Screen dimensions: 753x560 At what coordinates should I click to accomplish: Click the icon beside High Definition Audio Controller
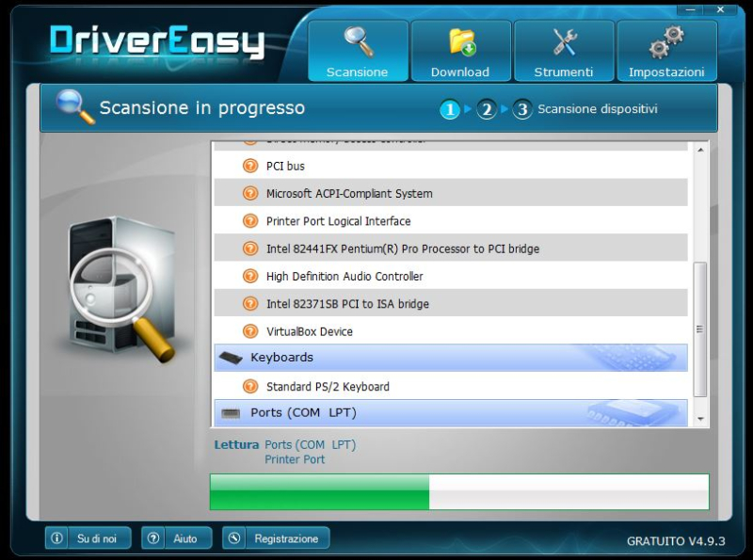click(x=249, y=277)
